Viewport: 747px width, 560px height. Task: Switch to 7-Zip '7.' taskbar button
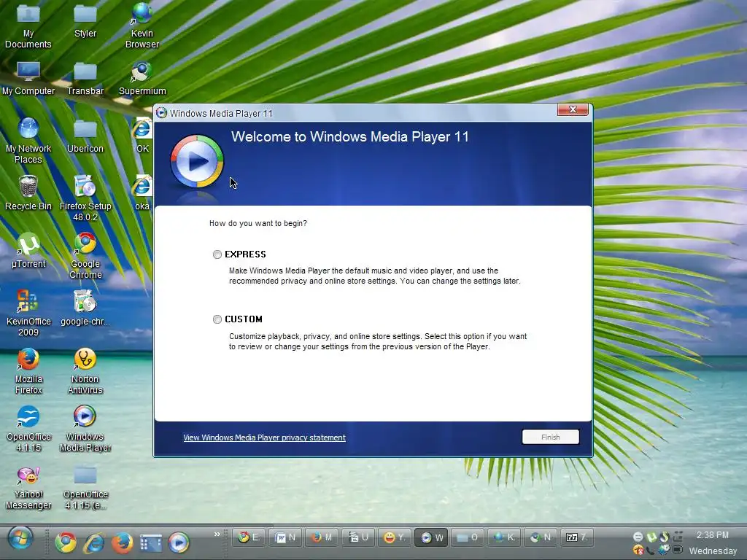576,537
